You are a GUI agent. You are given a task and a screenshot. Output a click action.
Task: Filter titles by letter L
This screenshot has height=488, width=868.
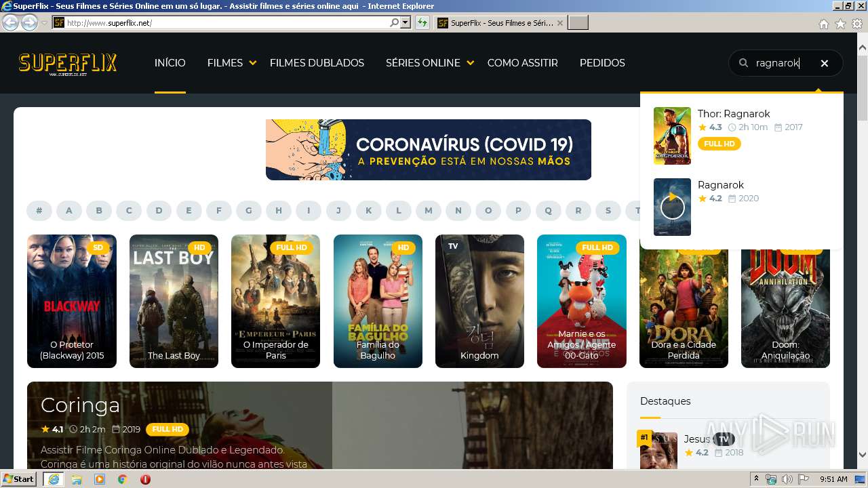click(x=399, y=211)
